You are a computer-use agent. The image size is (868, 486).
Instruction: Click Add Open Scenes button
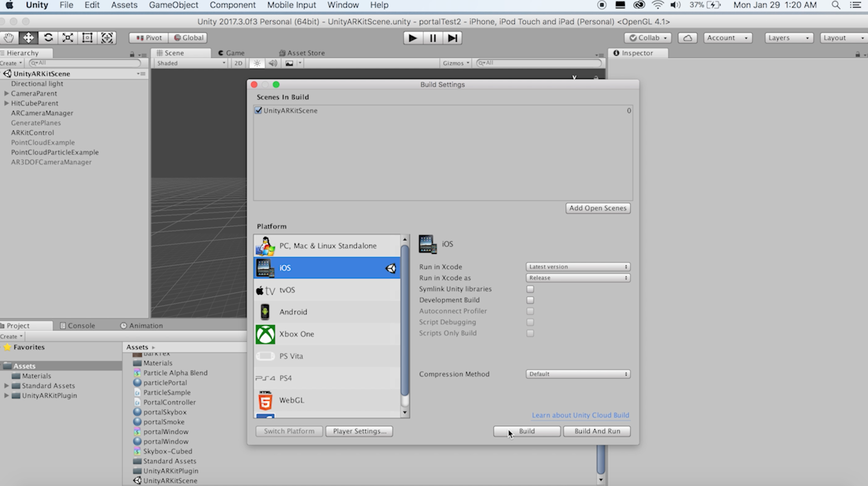pos(597,208)
